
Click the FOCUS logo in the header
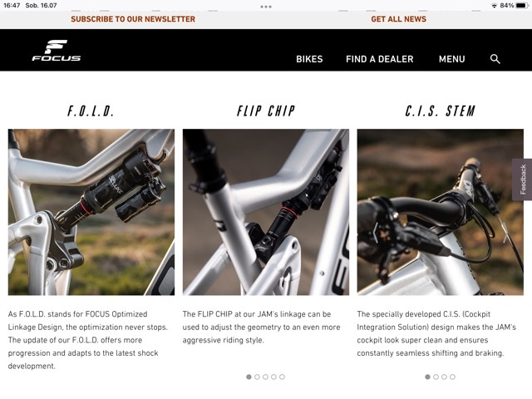point(57,50)
